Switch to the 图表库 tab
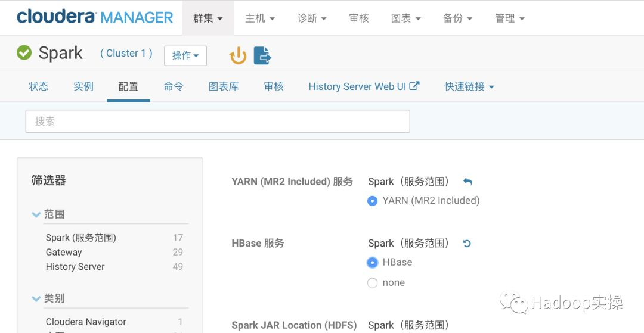The image size is (644, 333). click(224, 86)
